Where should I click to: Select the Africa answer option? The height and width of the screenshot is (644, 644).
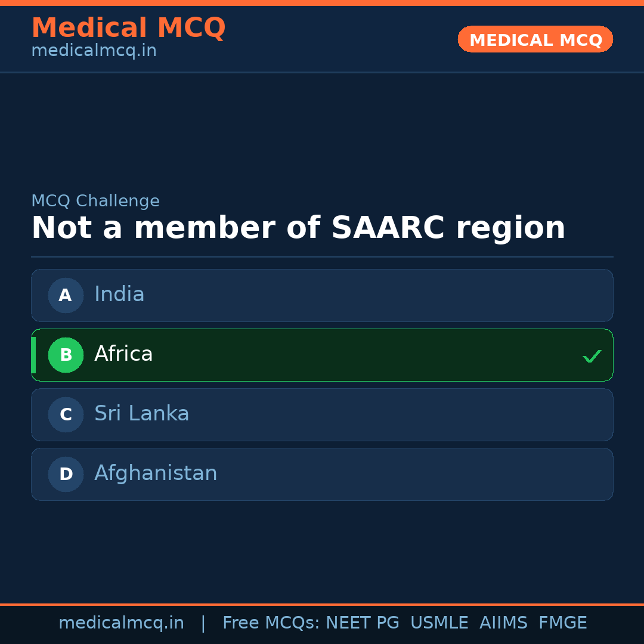322,355
